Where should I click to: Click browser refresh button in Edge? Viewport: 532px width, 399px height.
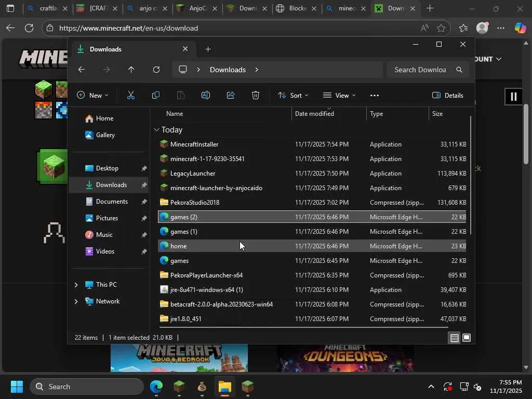tap(29, 28)
